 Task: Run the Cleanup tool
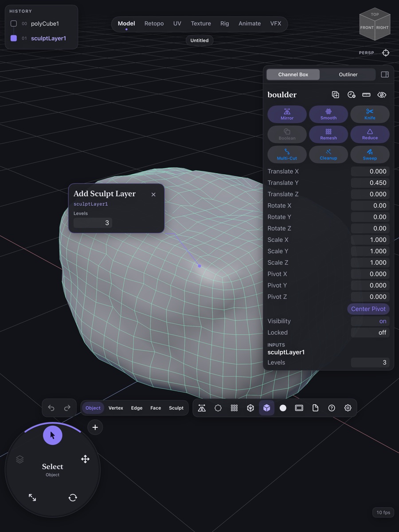[x=329, y=154]
